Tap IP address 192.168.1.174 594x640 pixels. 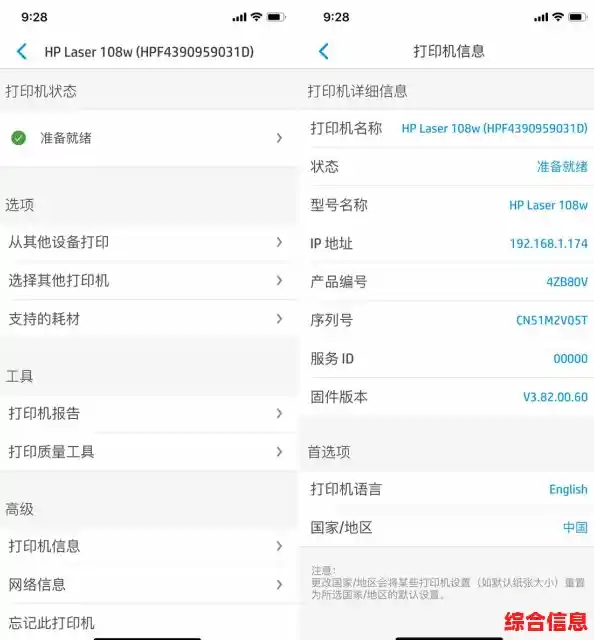pyautogui.click(x=549, y=244)
